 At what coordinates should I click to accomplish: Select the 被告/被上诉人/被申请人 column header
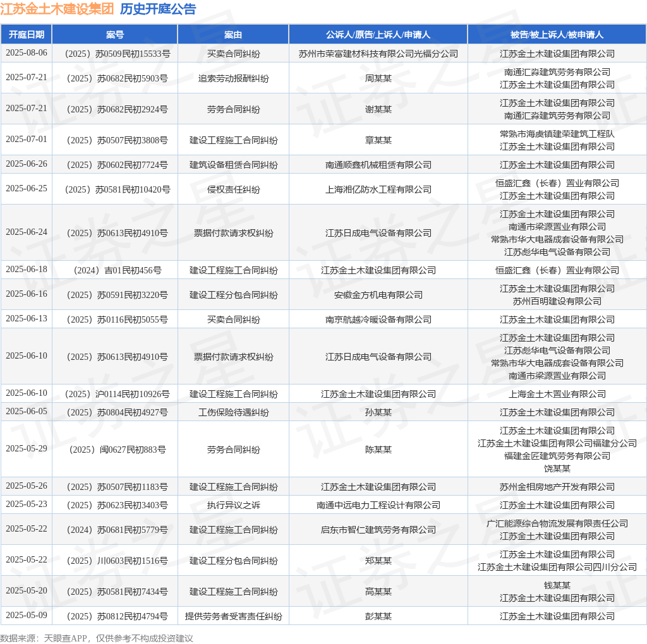coord(557,35)
